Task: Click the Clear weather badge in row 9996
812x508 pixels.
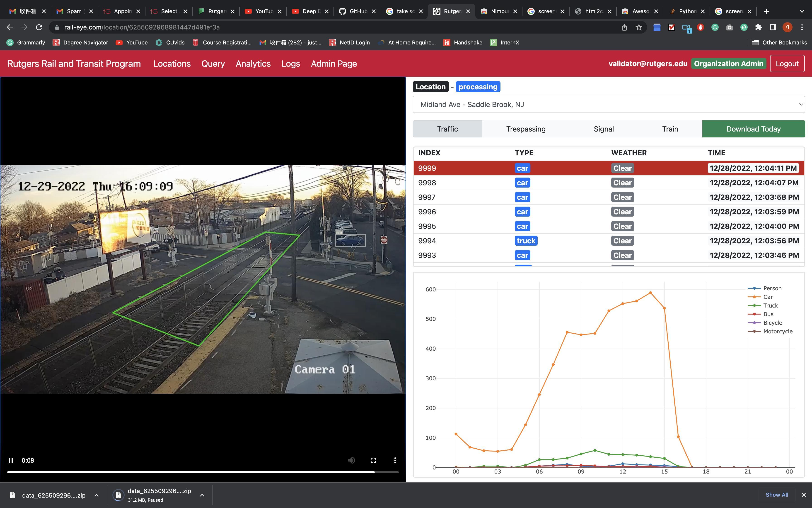Action: 622,212
